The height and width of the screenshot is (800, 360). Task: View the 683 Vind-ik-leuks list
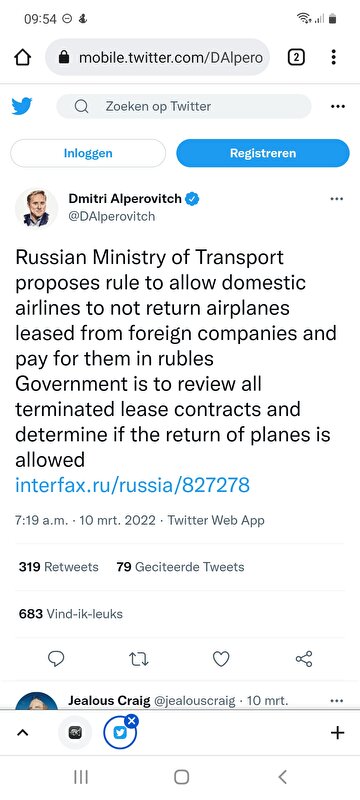71,614
